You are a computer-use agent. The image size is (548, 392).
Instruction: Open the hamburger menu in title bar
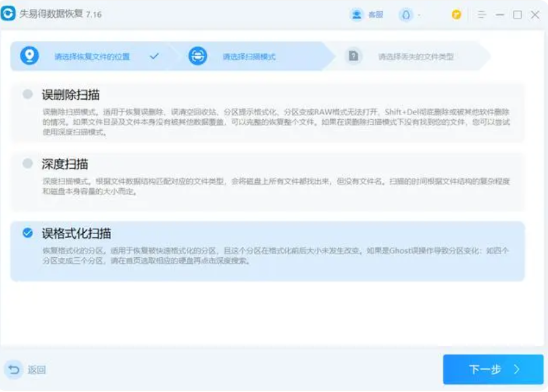pos(482,14)
